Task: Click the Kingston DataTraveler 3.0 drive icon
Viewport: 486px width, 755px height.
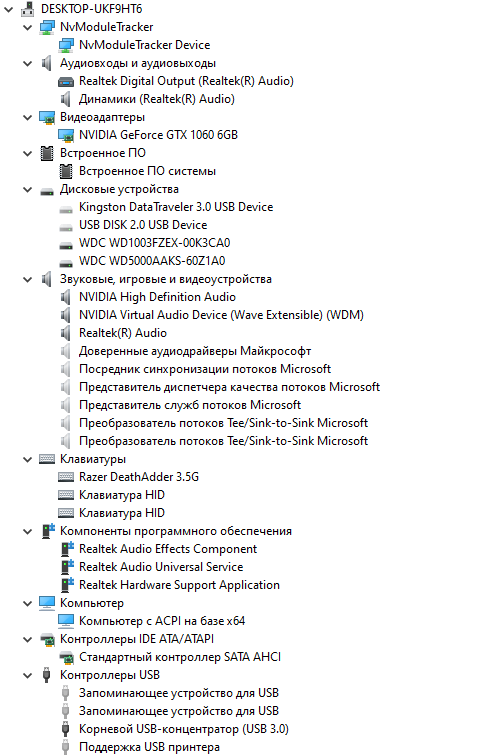Action: pos(66,208)
